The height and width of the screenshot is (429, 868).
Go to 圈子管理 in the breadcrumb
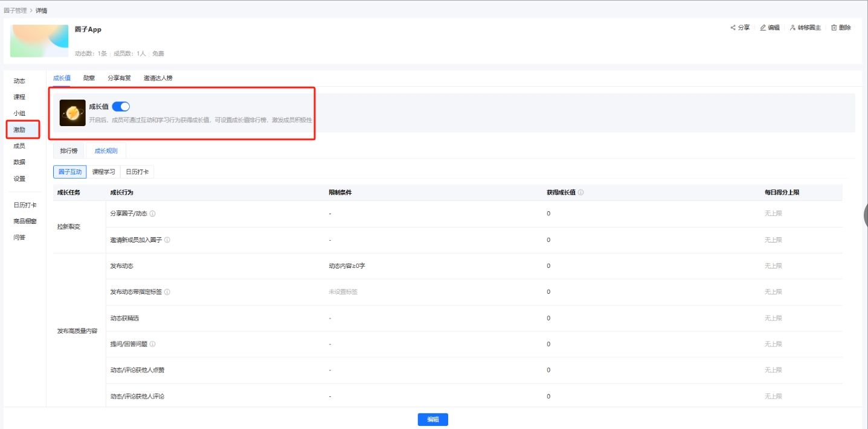point(15,10)
